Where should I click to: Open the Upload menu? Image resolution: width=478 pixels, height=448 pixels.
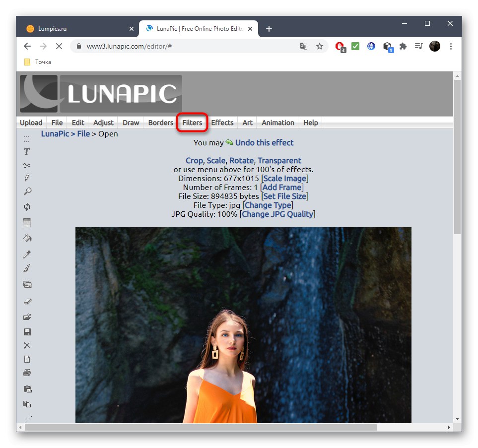pos(31,123)
